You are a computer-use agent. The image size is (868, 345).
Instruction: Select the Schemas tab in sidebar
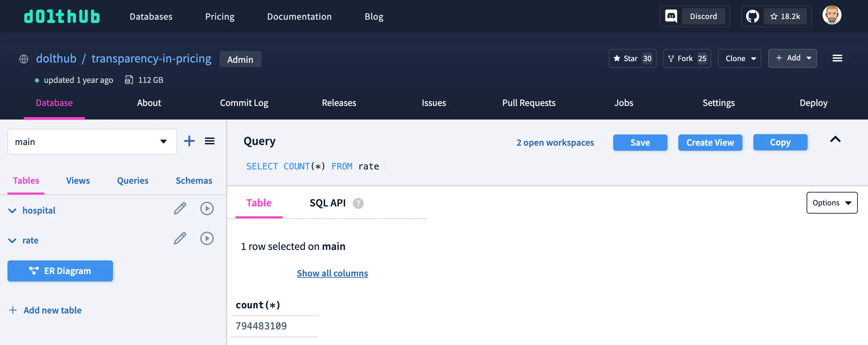(194, 181)
